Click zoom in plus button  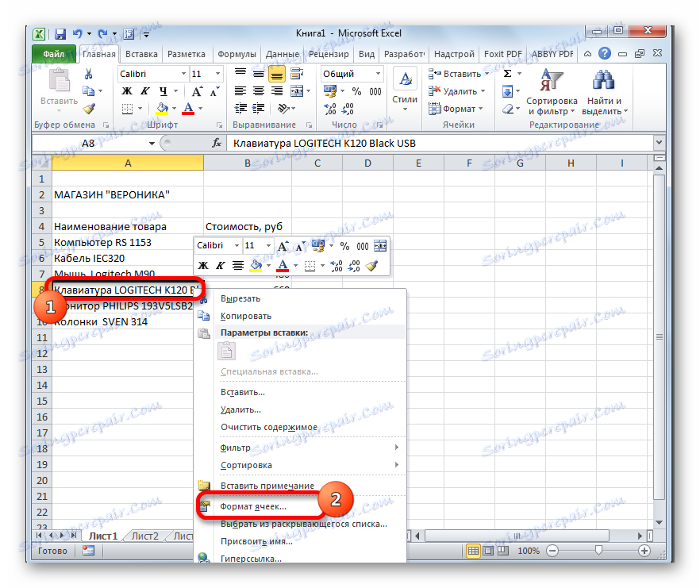pyautogui.click(x=644, y=551)
